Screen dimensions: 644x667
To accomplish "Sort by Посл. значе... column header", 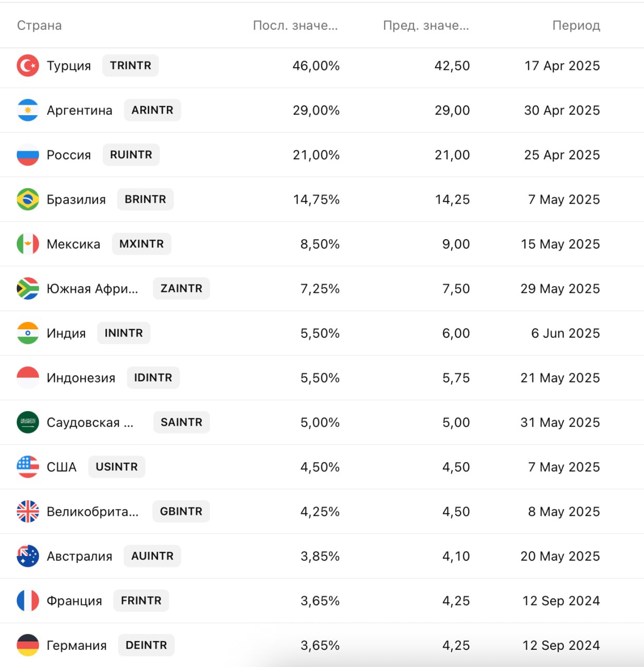I will click(x=295, y=26).
